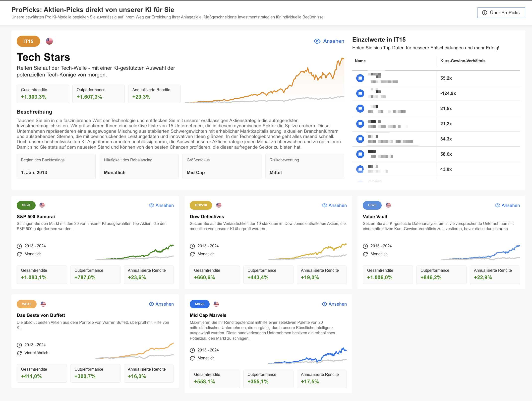The width and height of the screenshot is (532, 401).
Task: Click the US flag next to MM20
Action: coord(216,304)
